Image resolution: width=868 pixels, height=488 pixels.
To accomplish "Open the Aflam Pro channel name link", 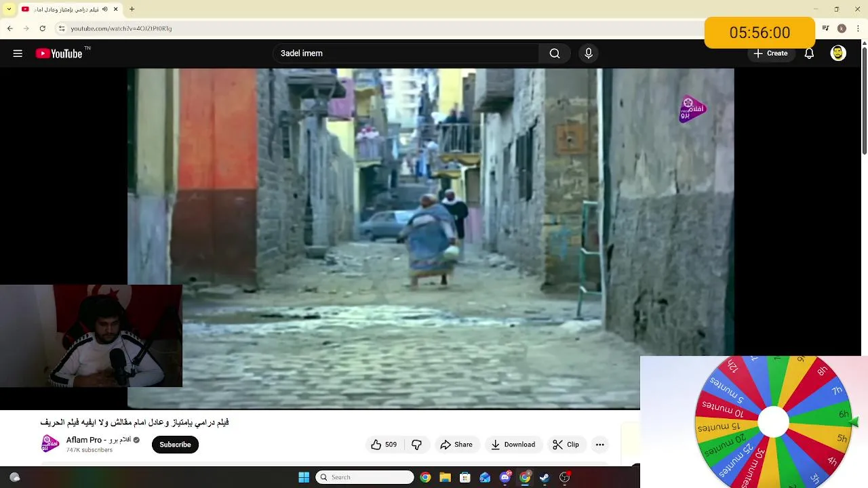I will pos(98,440).
